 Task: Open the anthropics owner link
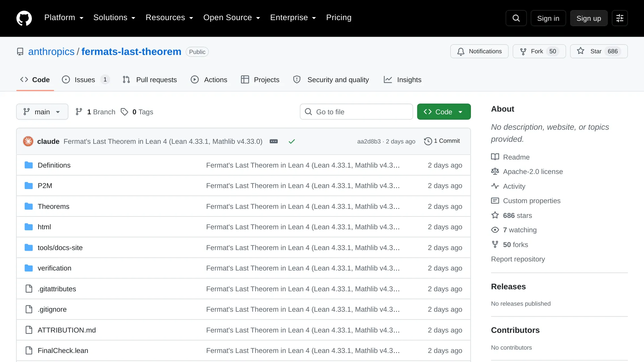(x=51, y=52)
